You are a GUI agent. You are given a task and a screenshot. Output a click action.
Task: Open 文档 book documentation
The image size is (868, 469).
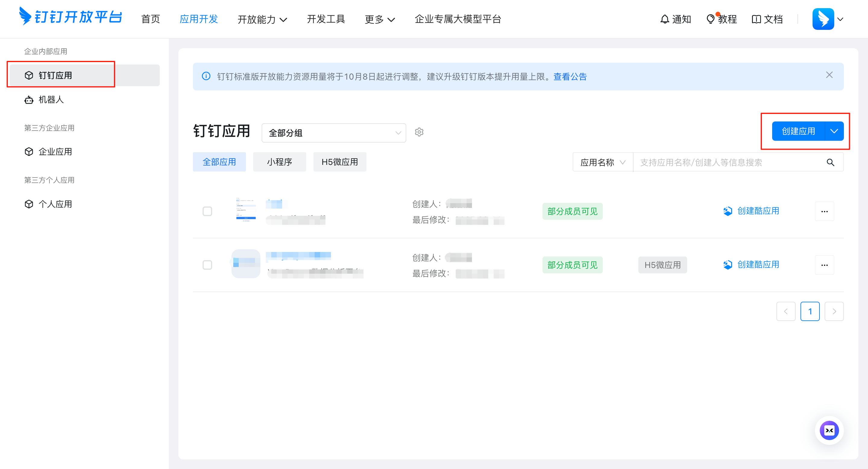click(x=767, y=19)
